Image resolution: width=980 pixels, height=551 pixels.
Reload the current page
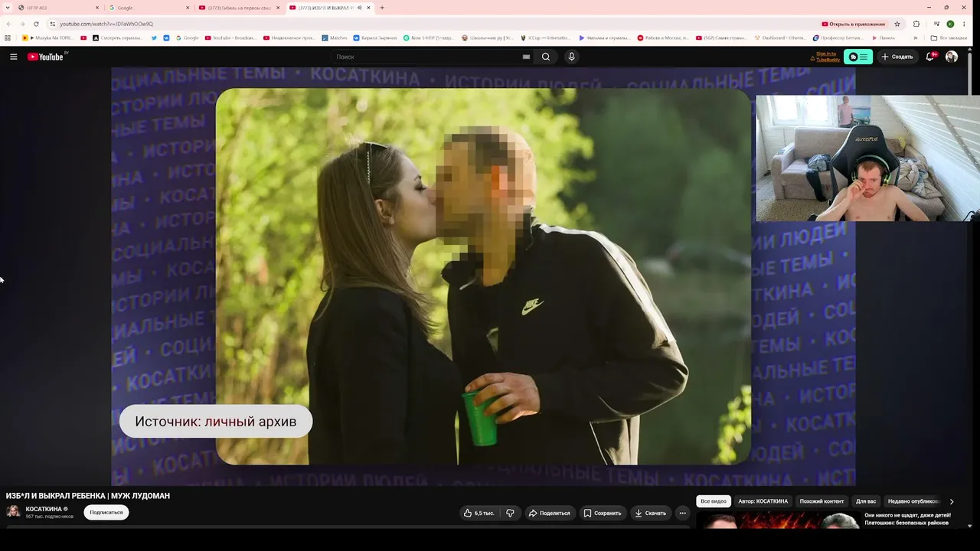click(x=38, y=24)
